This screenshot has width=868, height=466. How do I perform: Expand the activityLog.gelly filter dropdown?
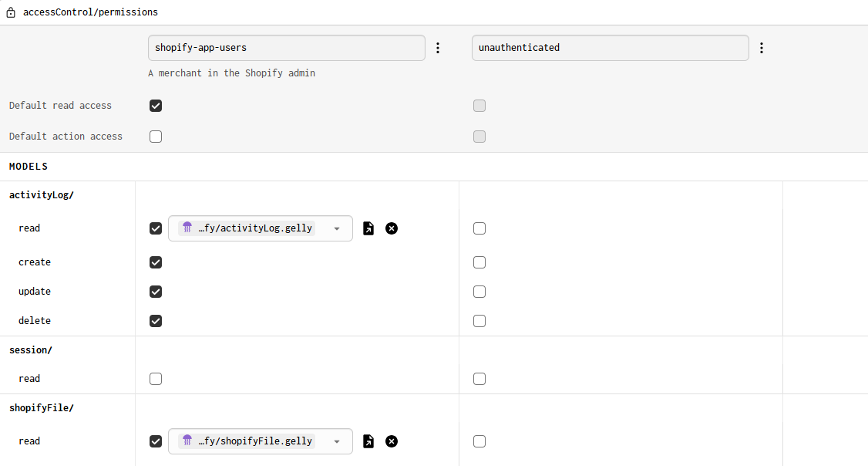[x=337, y=228]
